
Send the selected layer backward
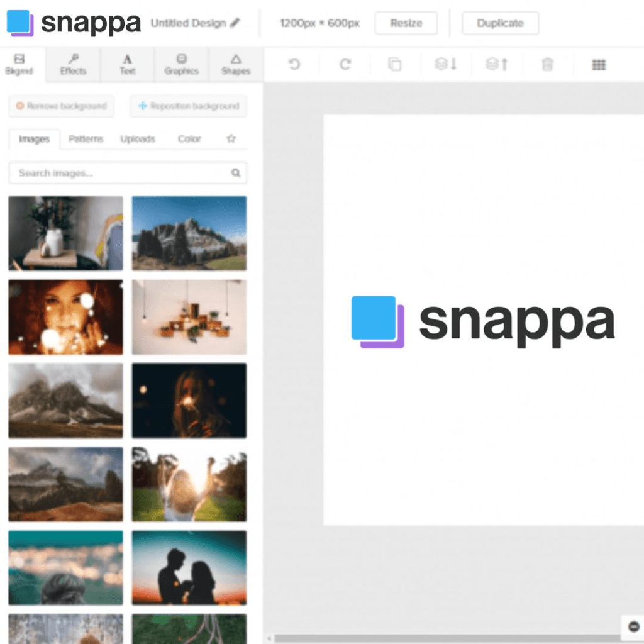[445, 64]
